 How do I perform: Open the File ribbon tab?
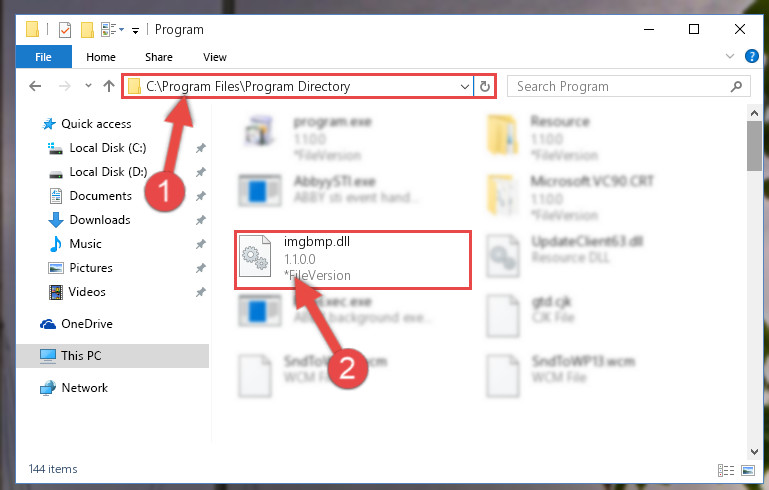click(44, 57)
